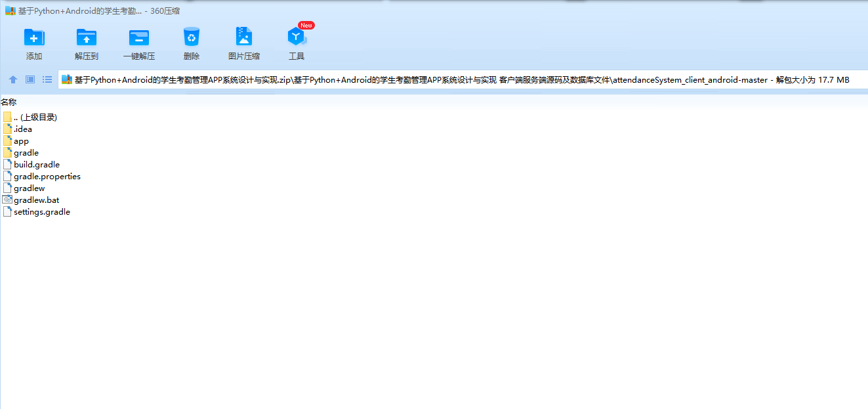Click the archive path address field

pyautogui.click(x=463, y=80)
